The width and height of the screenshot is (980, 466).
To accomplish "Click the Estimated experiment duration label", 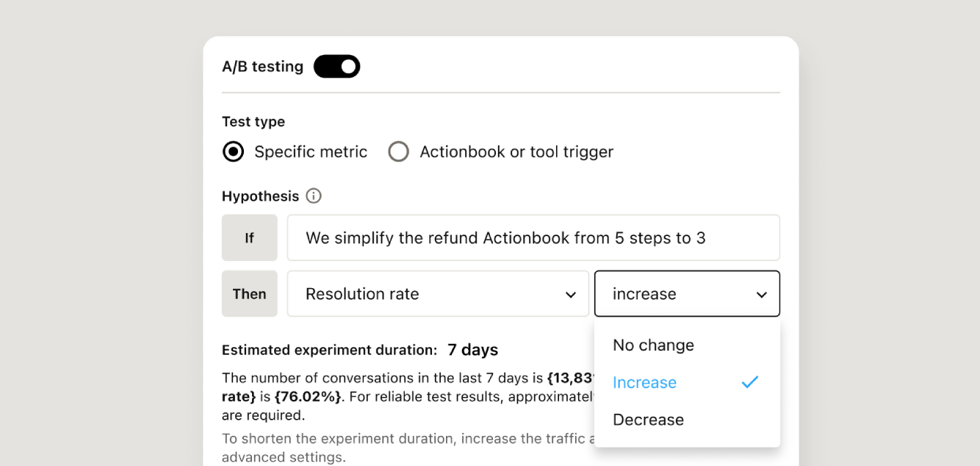I will (329, 350).
